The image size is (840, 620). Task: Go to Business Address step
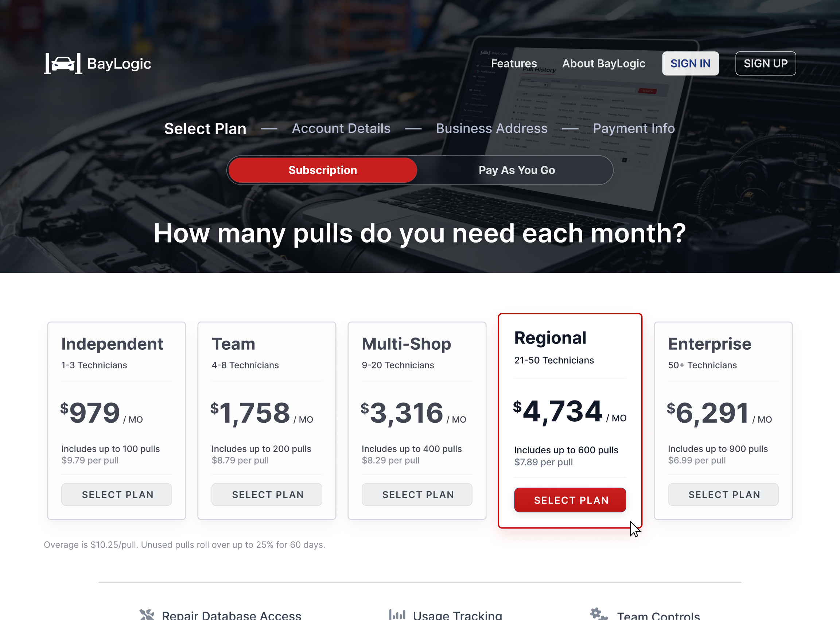[491, 128]
